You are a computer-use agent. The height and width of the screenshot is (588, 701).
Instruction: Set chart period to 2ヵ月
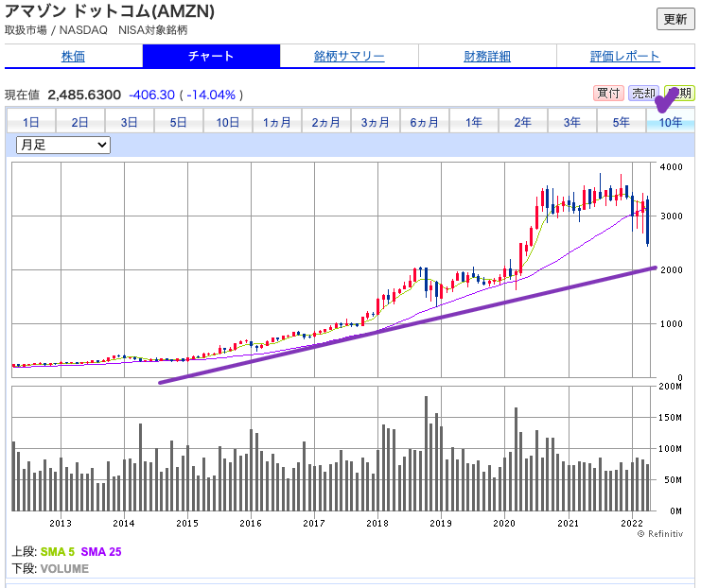tap(326, 122)
